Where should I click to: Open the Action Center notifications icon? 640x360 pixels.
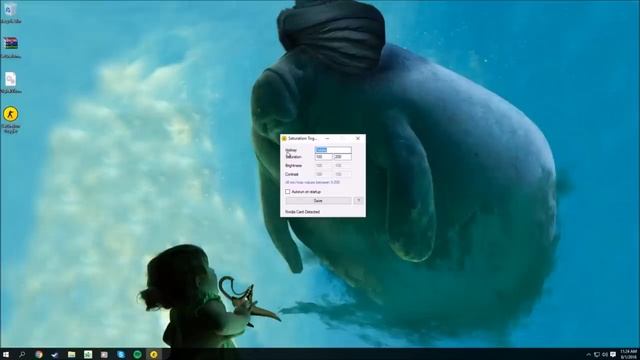click(x=613, y=354)
